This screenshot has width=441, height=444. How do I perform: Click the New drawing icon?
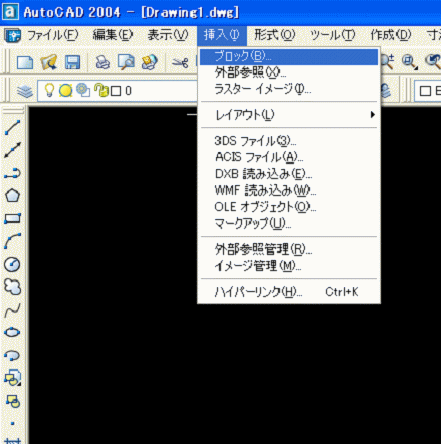pyautogui.click(x=25, y=62)
